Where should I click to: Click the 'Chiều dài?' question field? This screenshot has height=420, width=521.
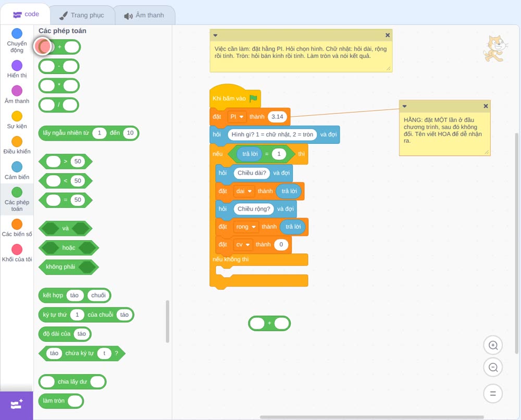click(252, 173)
